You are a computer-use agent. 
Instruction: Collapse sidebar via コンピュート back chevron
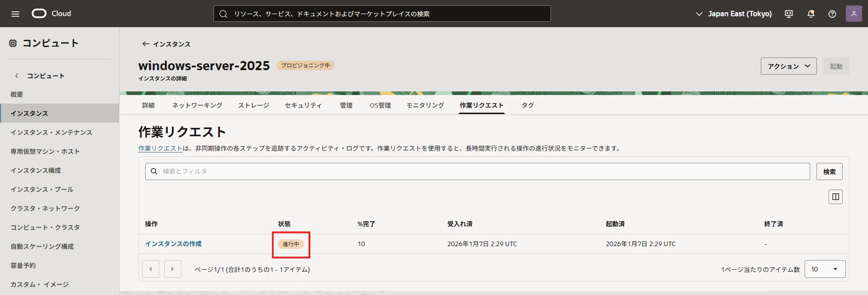pyautogui.click(x=17, y=76)
